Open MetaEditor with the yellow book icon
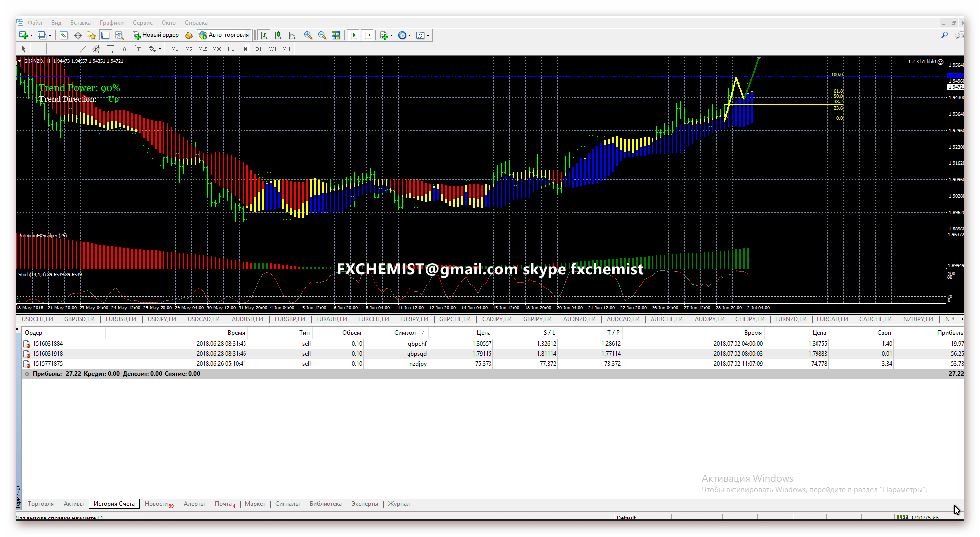The width and height of the screenshot is (980, 537). point(189,35)
